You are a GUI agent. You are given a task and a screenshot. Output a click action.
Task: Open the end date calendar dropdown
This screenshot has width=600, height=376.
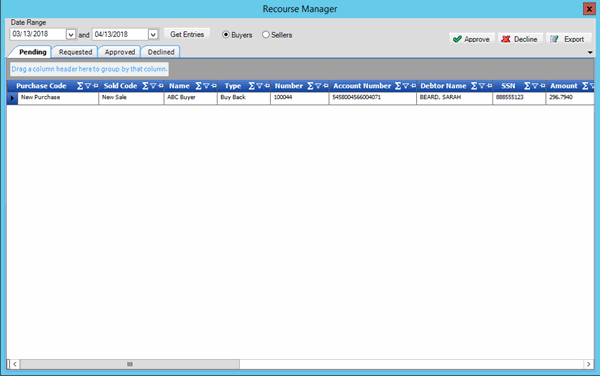point(153,34)
